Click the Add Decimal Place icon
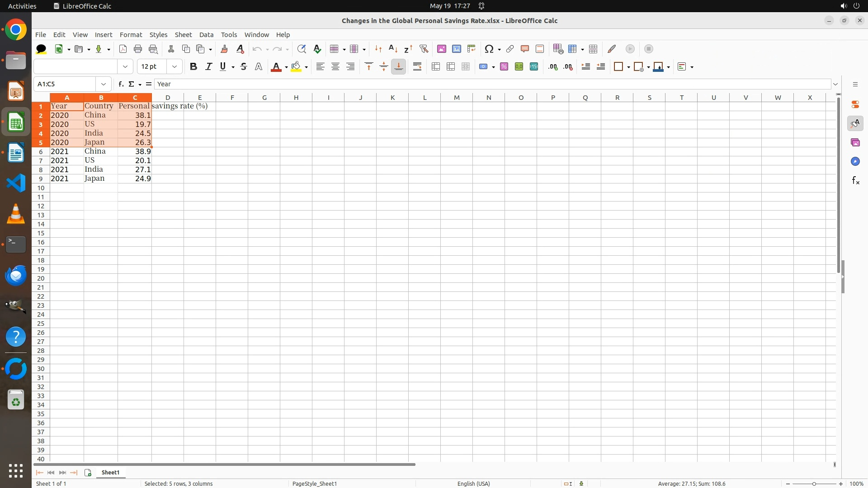 click(x=553, y=67)
